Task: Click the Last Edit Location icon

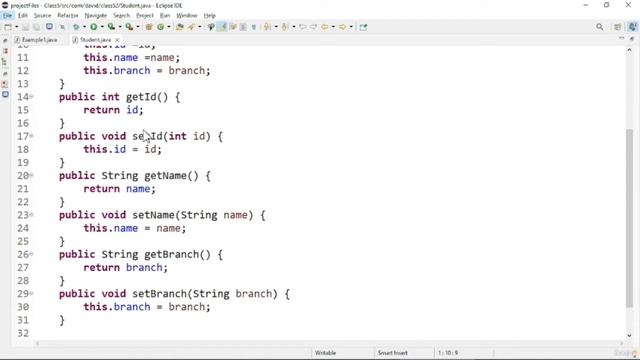Action: point(302,27)
